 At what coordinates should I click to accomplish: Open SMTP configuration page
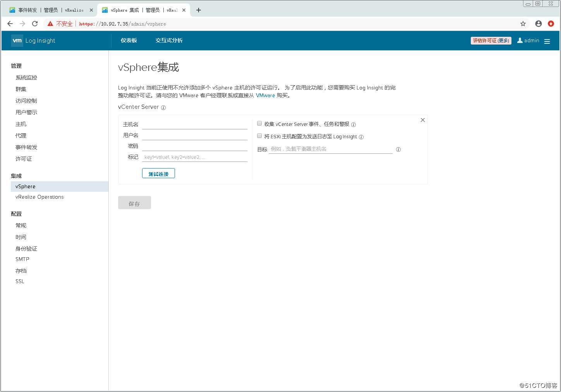click(22, 259)
